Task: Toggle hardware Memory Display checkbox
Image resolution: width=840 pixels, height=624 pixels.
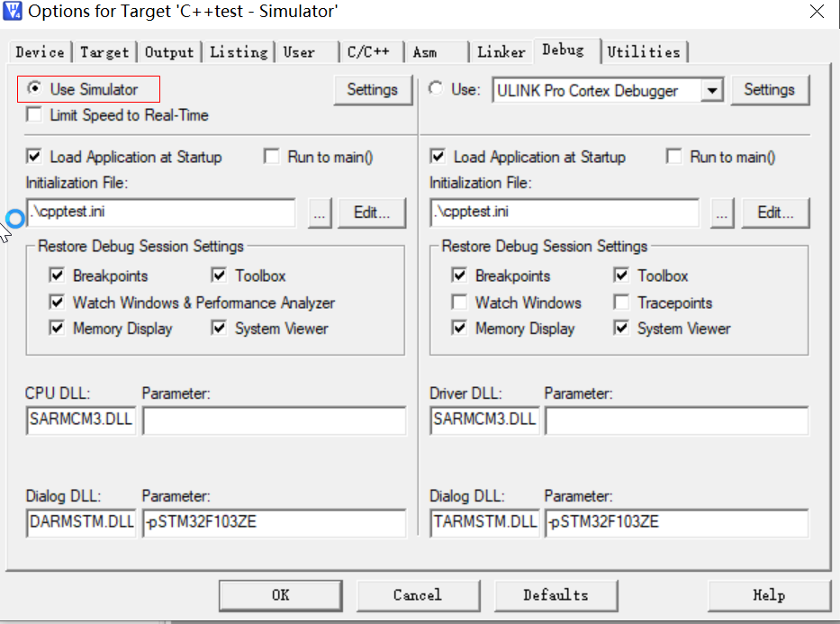Action: click(459, 328)
